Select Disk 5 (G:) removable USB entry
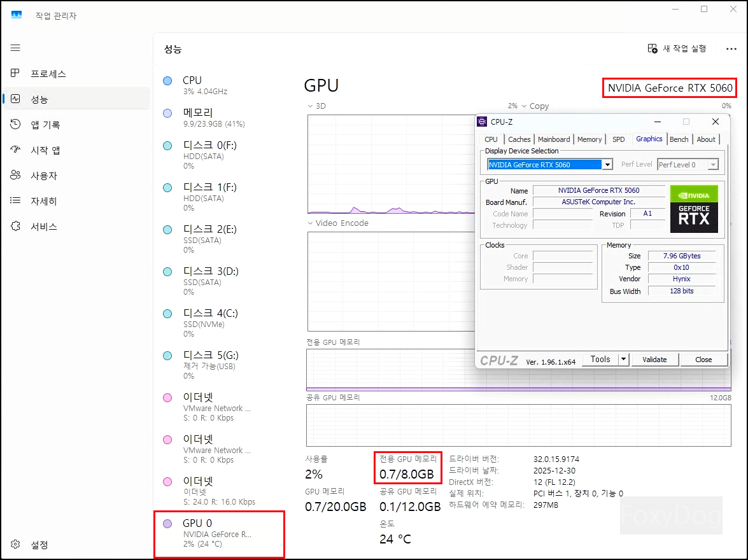The height and width of the screenshot is (560, 748). (x=220, y=365)
